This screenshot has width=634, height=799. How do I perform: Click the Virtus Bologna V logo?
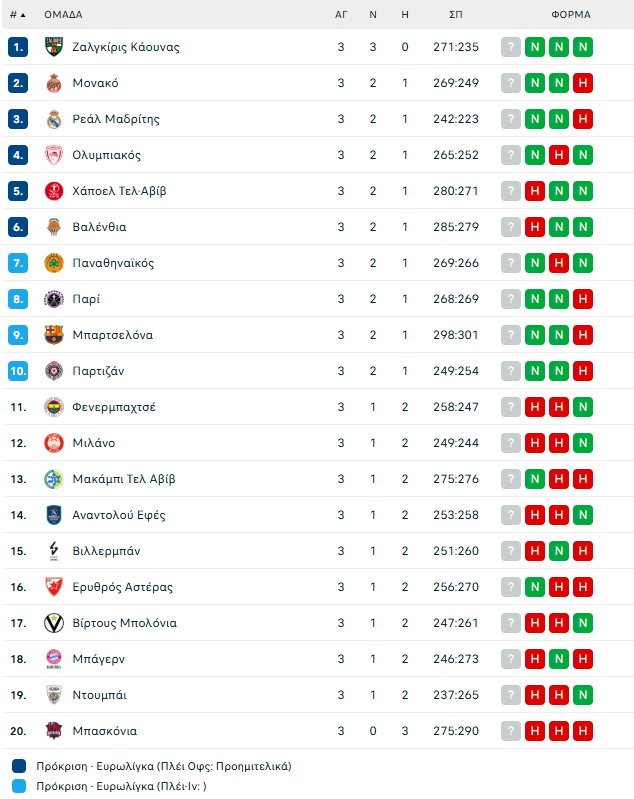[x=54, y=623]
